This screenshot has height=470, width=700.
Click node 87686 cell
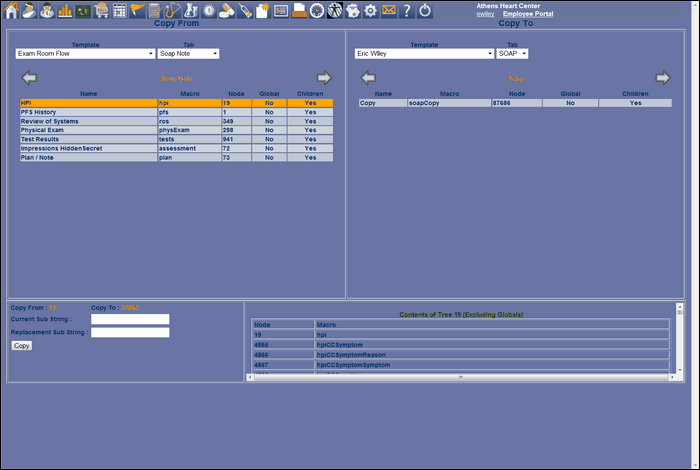(517, 103)
